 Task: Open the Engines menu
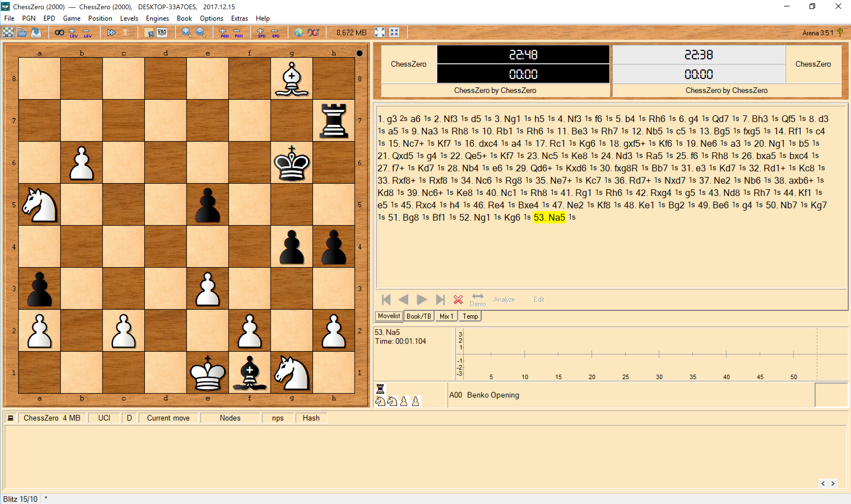pos(157,18)
